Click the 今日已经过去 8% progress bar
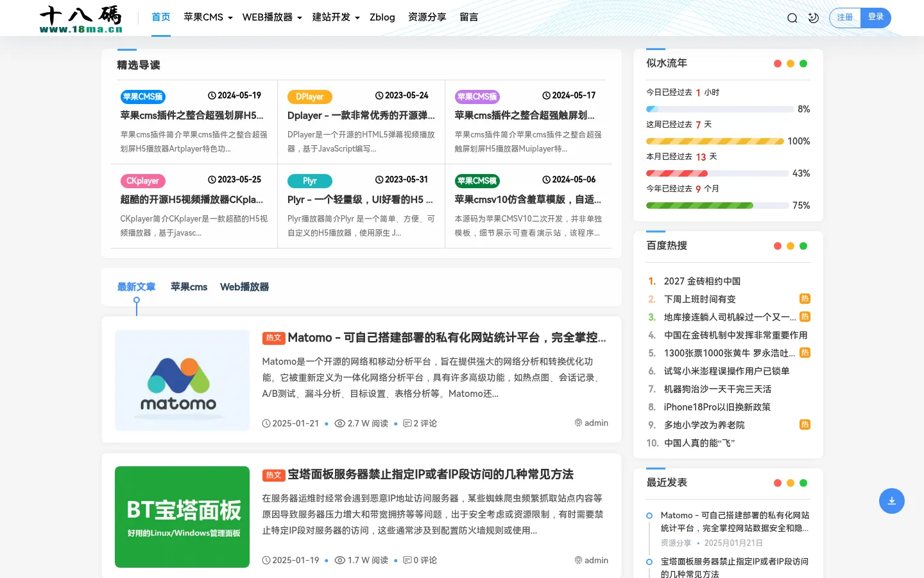The width and height of the screenshot is (924, 578). click(720, 109)
